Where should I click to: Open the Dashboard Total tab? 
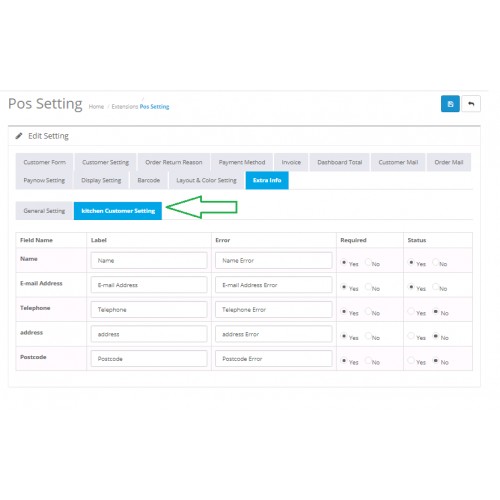339,162
